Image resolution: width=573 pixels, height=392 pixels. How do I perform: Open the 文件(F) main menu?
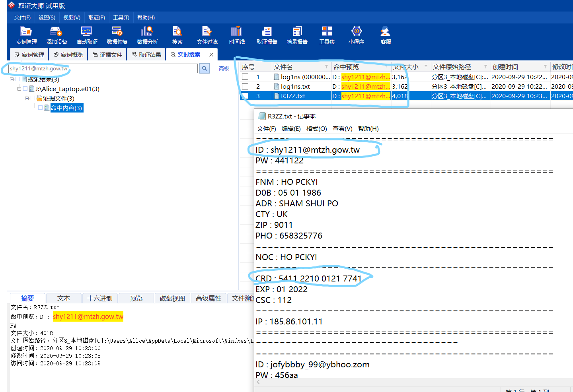(x=22, y=17)
